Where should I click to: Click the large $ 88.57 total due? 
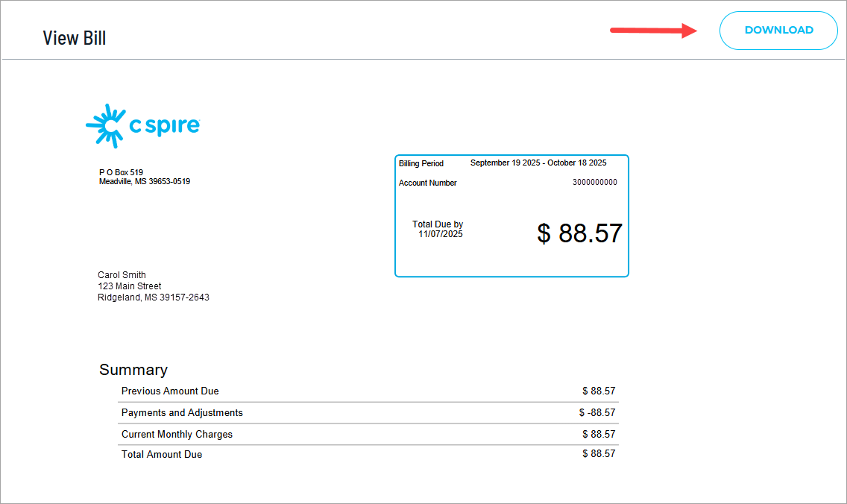(x=579, y=233)
